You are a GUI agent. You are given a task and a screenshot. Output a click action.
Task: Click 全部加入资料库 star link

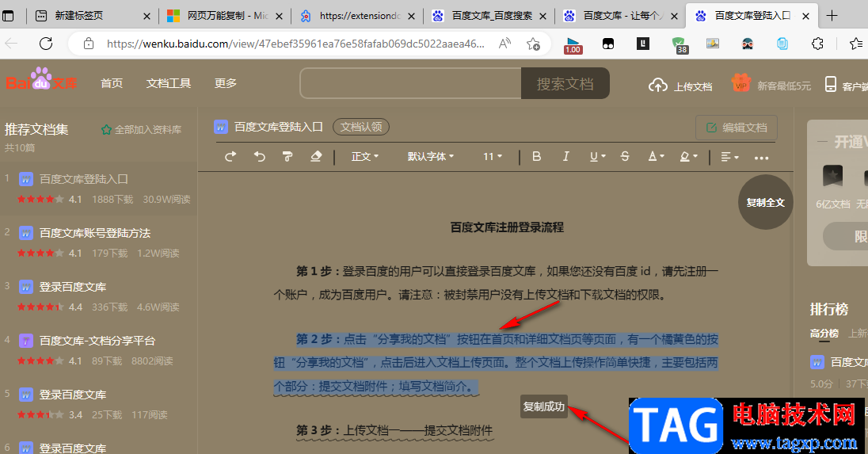[141, 130]
